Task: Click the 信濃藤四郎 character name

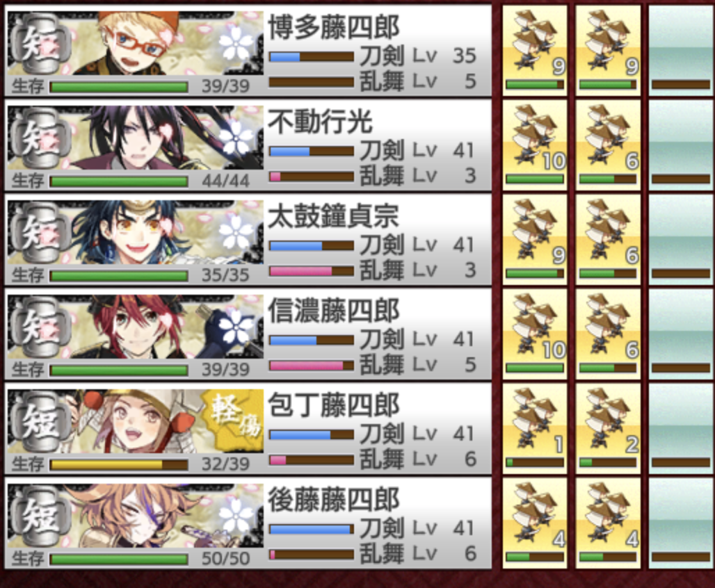Action: tap(334, 311)
